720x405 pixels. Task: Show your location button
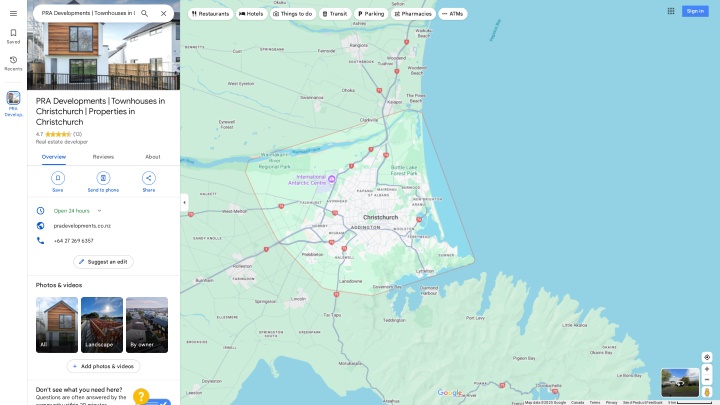pos(707,357)
